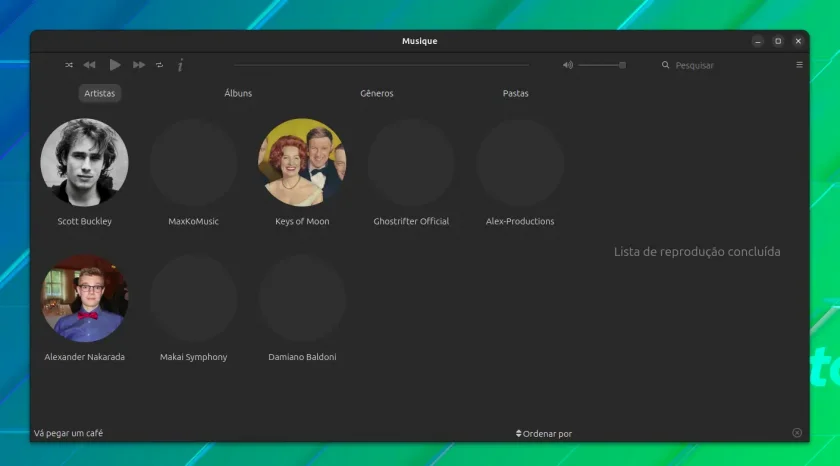Minimize the Musique window
This screenshot has width=840, height=466.
point(758,41)
